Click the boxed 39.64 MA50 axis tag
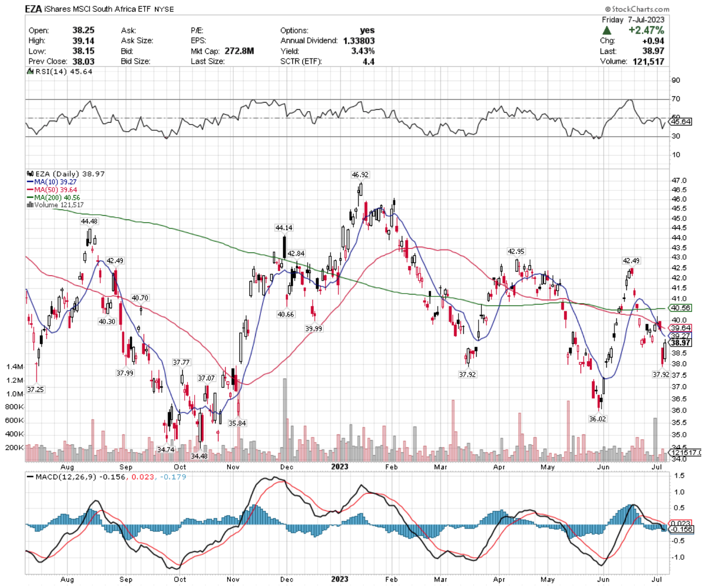This screenshot has height=588, width=707. 680,328
